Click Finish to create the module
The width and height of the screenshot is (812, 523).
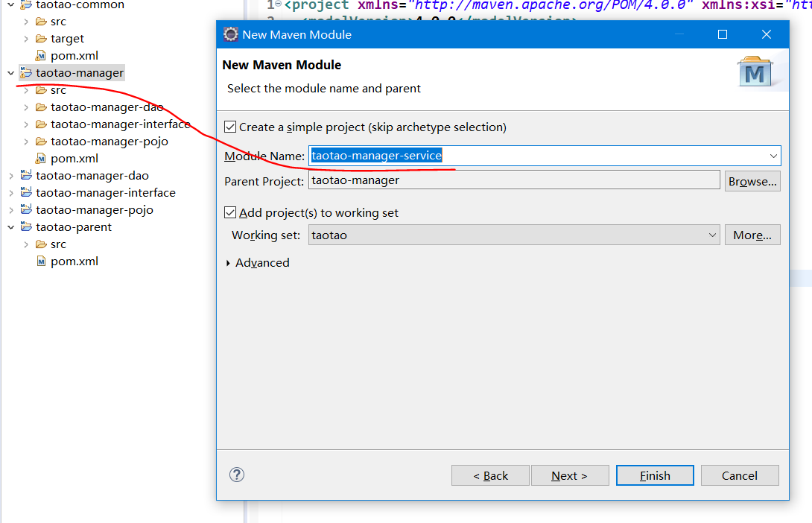point(655,475)
